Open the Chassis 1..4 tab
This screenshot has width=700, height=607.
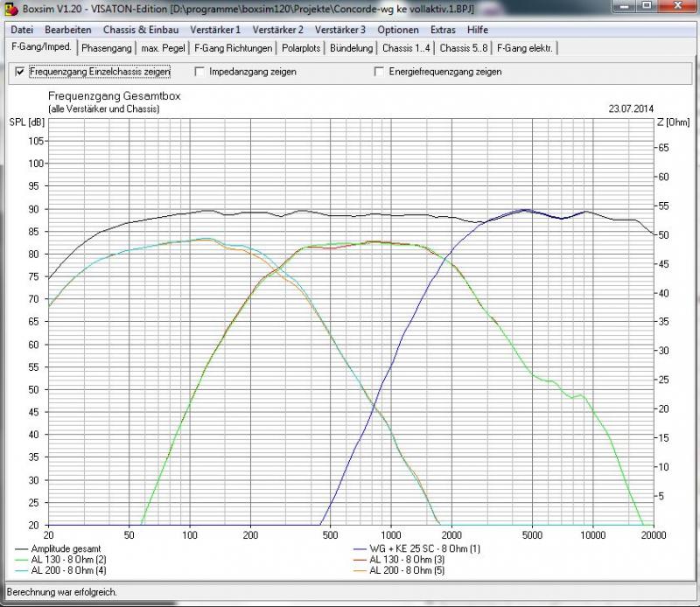(x=406, y=48)
